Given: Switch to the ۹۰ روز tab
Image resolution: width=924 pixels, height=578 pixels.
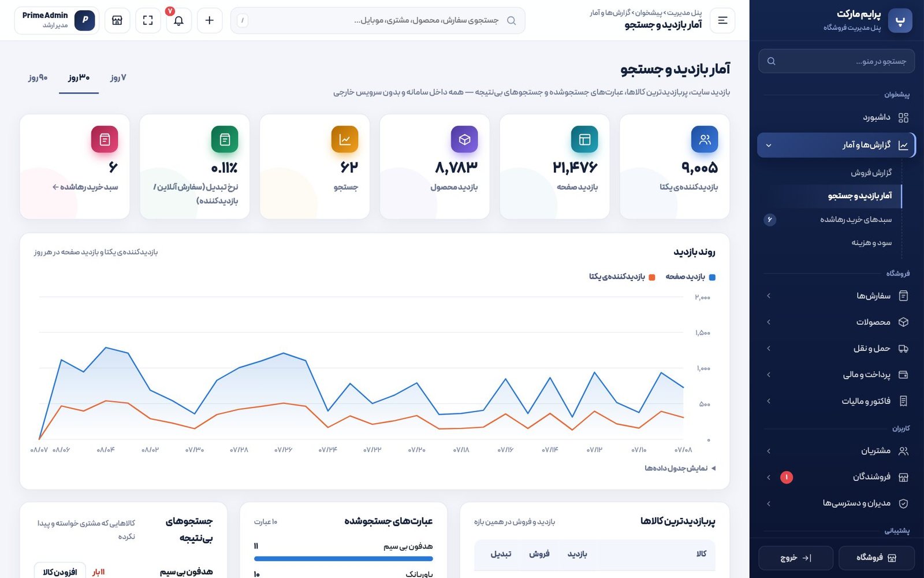Looking at the screenshot, I should [x=38, y=77].
